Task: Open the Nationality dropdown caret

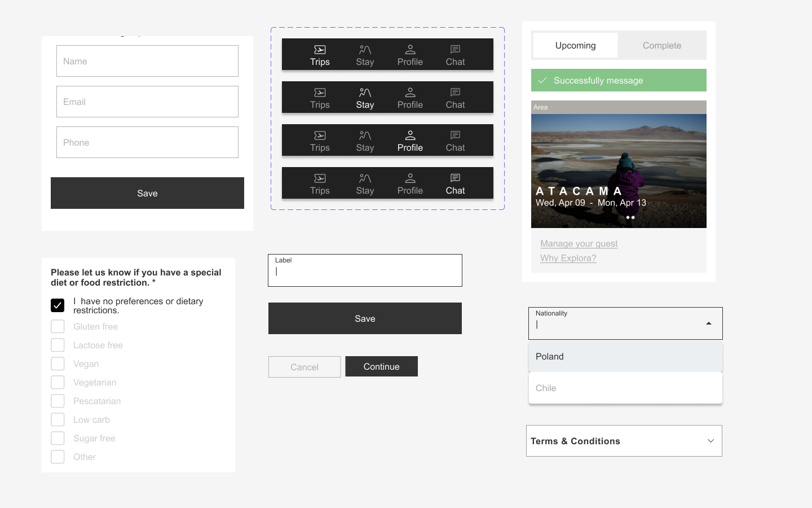Action: [708, 322]
